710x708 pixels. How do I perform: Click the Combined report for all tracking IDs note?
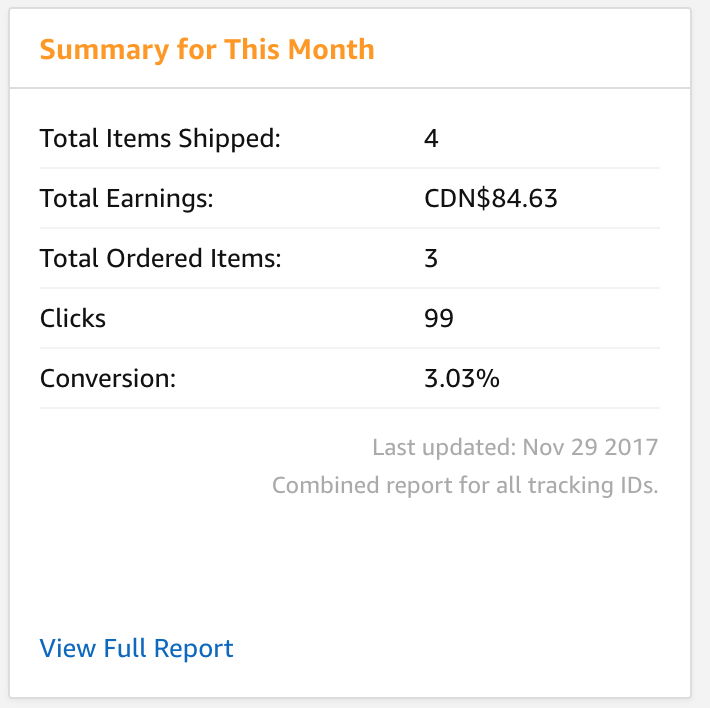coord(465,485)
